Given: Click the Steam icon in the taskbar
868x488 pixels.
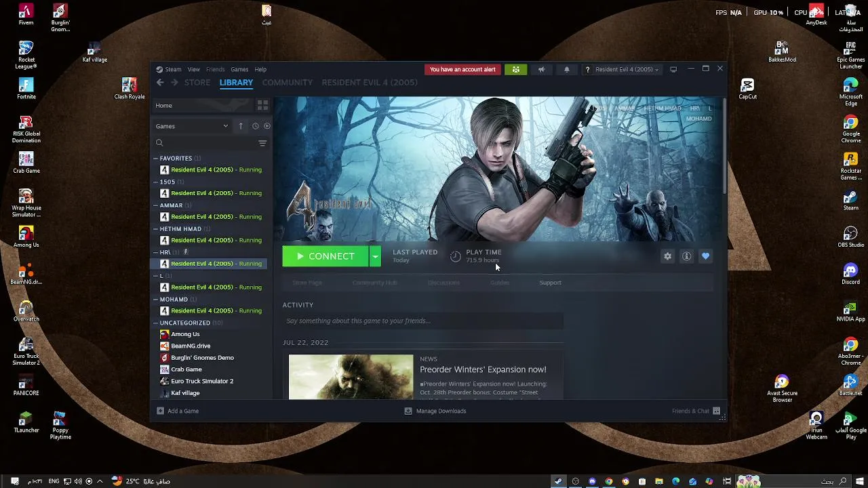Looking at the screenshot, I should pos(558,481).
